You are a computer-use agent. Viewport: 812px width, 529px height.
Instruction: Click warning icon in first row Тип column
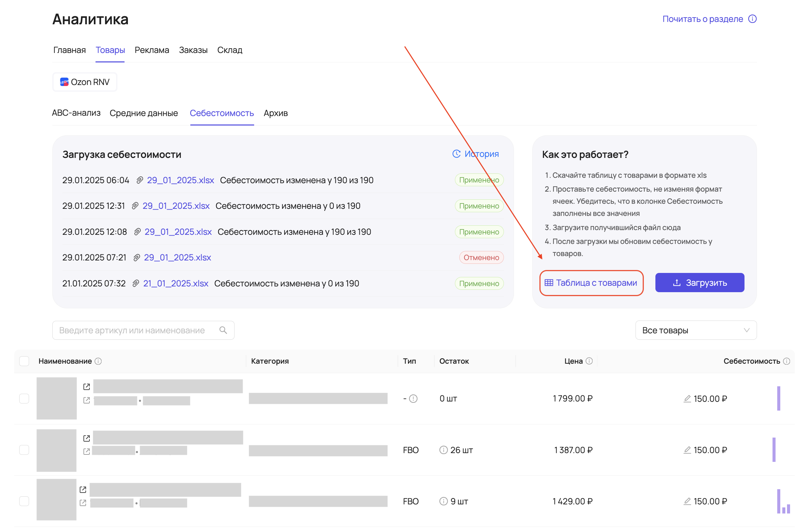tap(413, 398)
